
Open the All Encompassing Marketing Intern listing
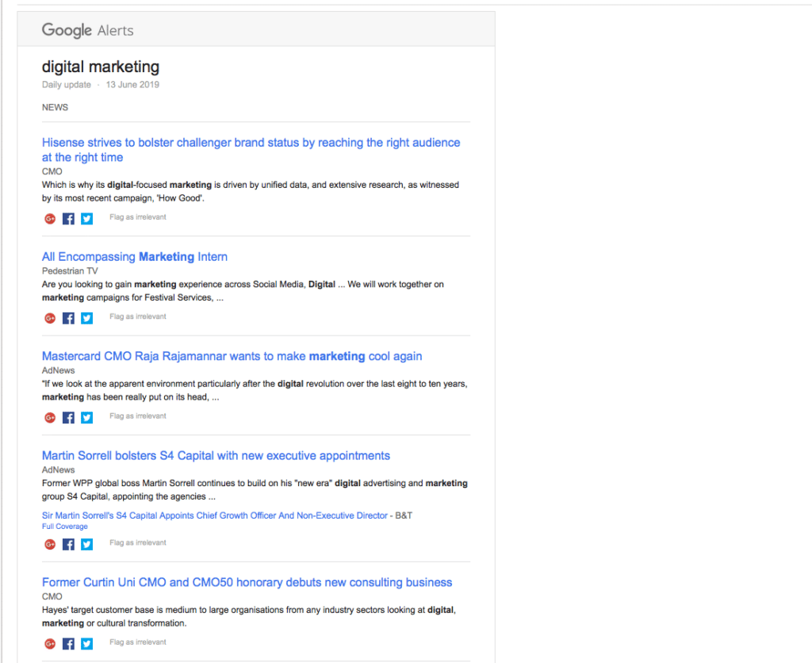134,256
